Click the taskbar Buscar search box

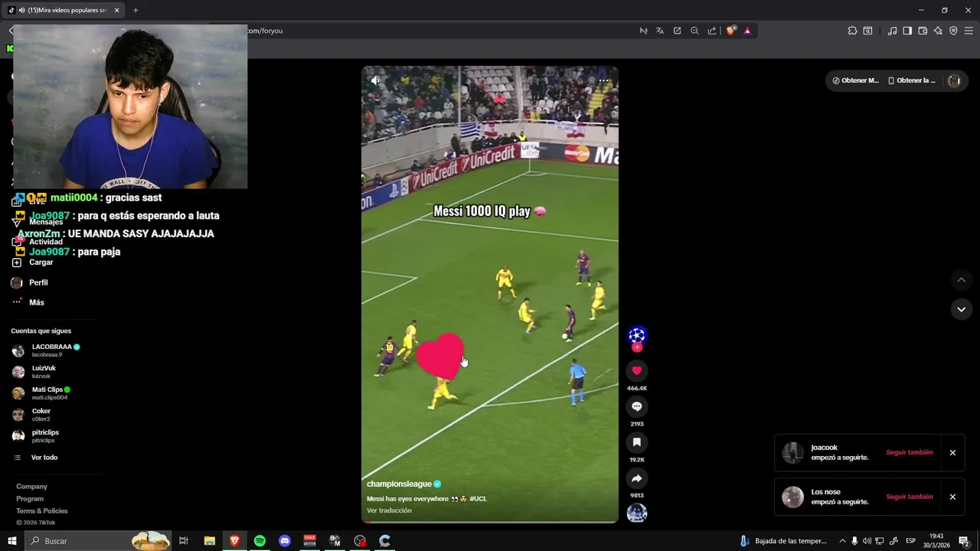(x=98, y=541)
